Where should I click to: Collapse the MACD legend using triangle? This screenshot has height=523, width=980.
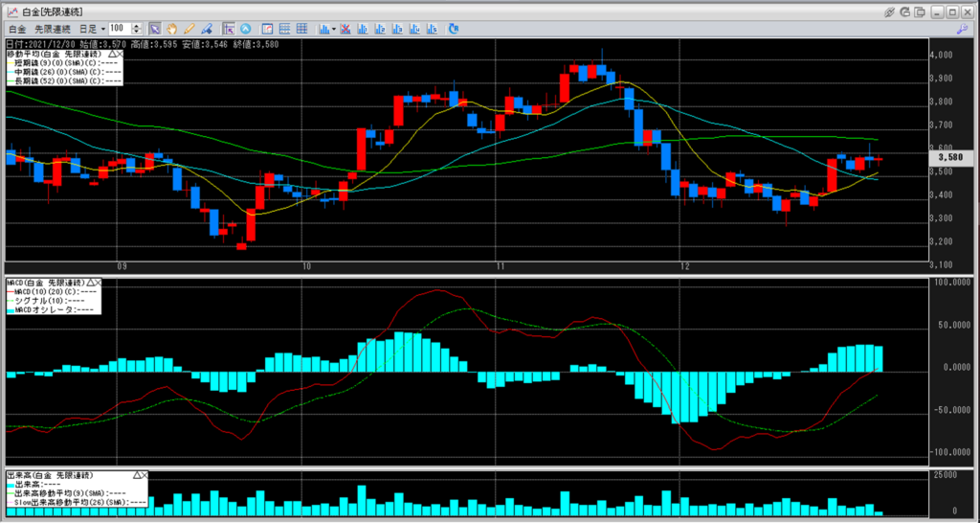[91, 283]
